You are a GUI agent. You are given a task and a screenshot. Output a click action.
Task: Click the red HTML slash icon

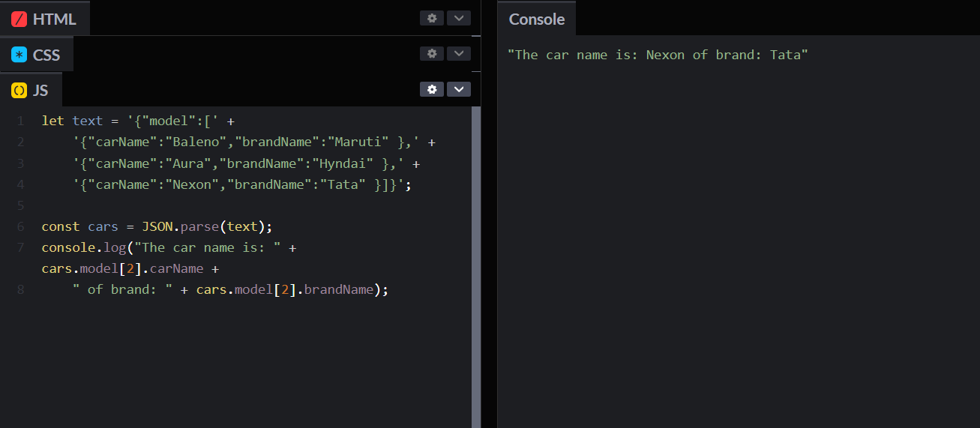pos(19,19)
